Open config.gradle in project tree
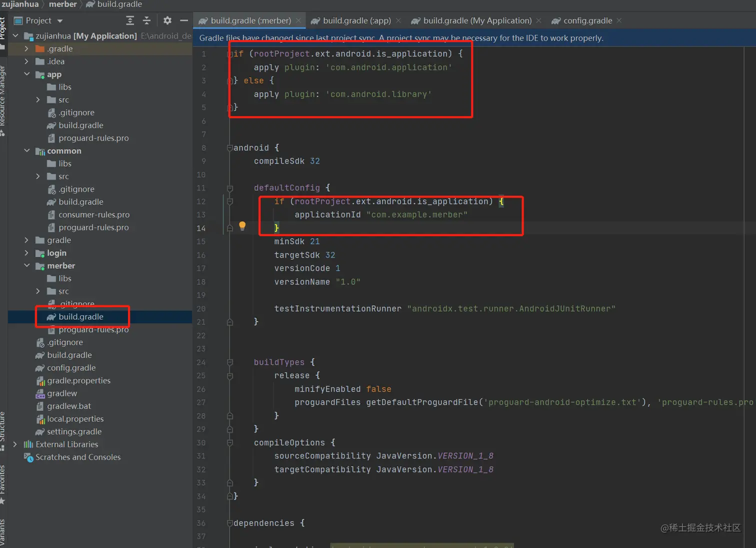 pos(65,368)
